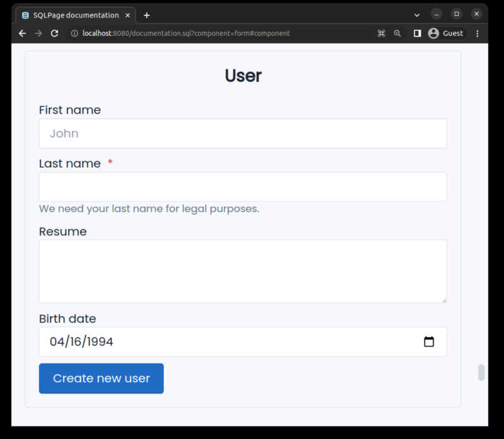This screenshot has height=439, width=504.
Task: Click the 'Resume' label
Action: pyautogui.click(x=62, y=231)
